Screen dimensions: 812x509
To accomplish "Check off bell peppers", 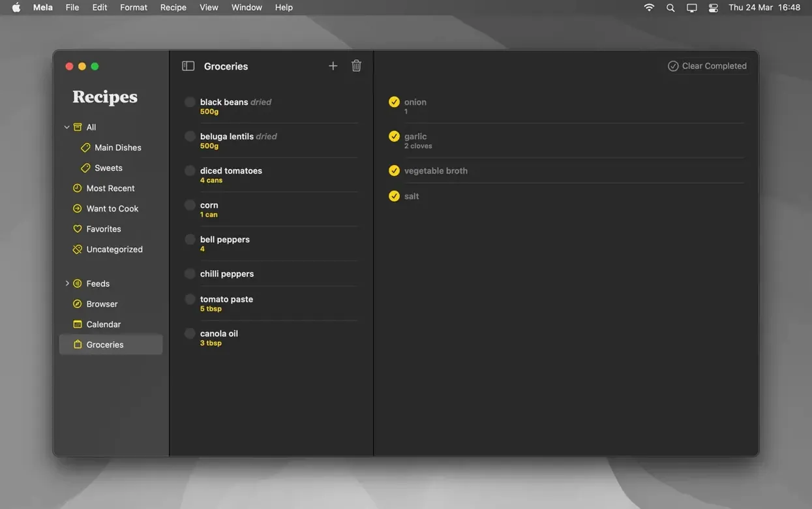I will click(x=190, y=239).
